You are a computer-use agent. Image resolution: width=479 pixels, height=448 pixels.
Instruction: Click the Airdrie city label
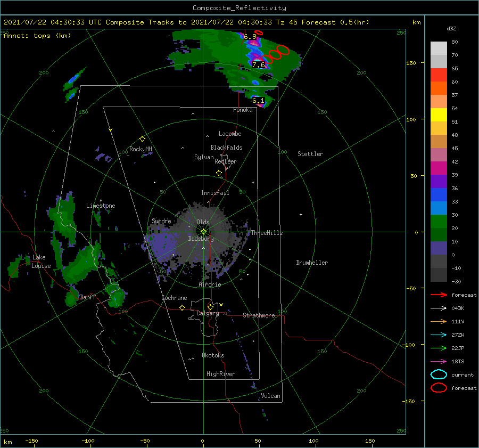coord(210,284)
